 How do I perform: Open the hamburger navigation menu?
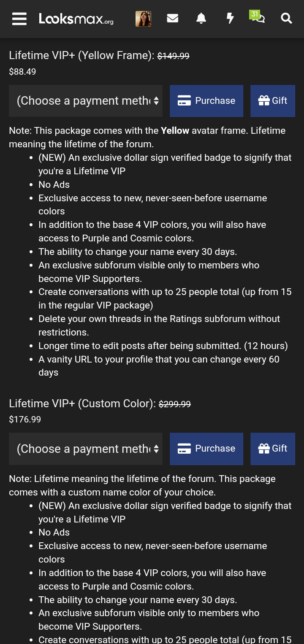(x=19, y=19)
